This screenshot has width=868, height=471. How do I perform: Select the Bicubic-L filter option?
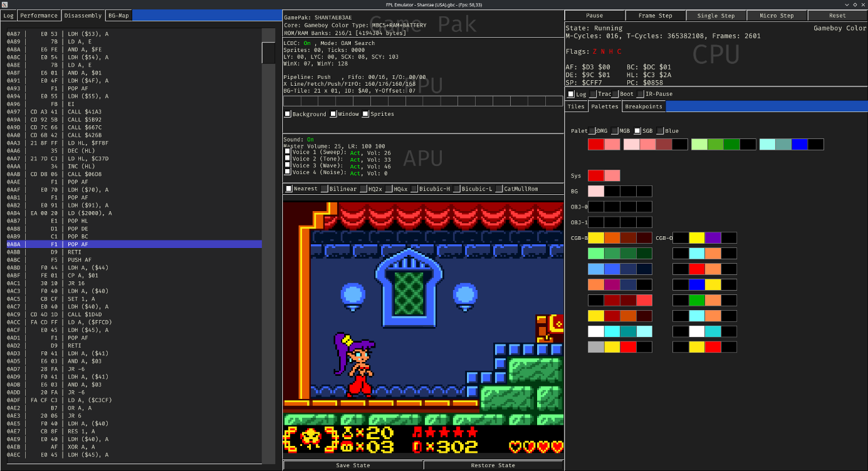pos(456,189)
